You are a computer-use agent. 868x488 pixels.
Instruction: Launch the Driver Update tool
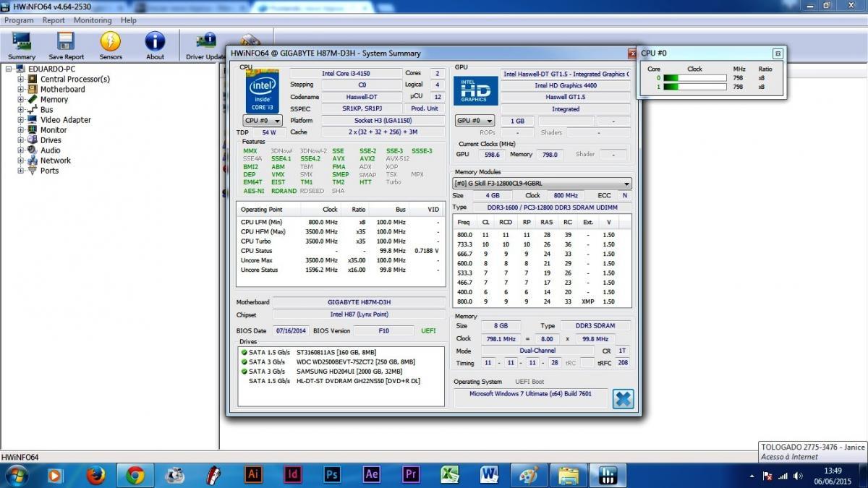point(206,46)
